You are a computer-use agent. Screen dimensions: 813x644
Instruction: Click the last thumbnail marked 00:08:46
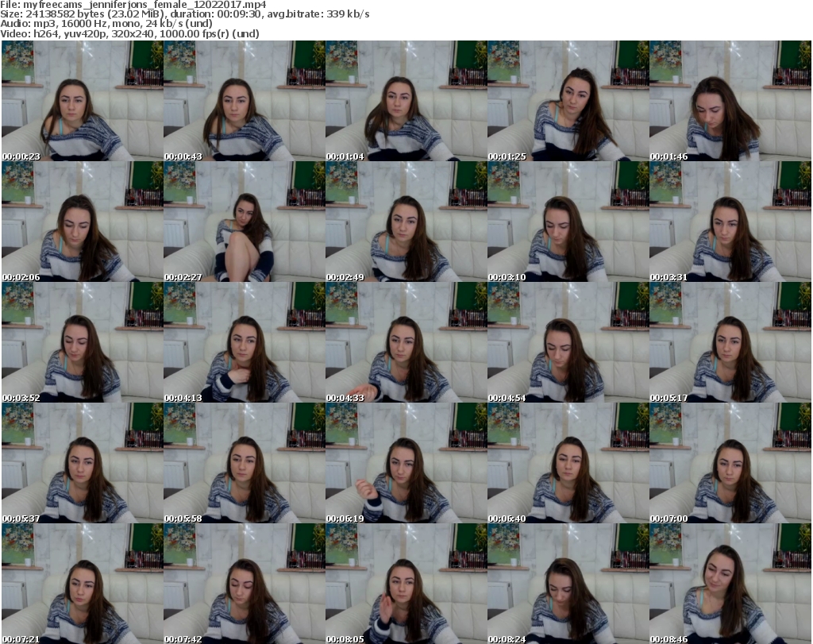click(730, 584)
